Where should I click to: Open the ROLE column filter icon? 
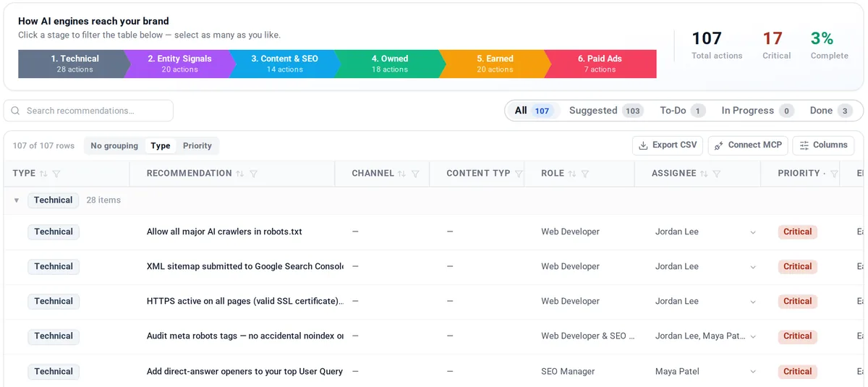[x=585, y=174]
